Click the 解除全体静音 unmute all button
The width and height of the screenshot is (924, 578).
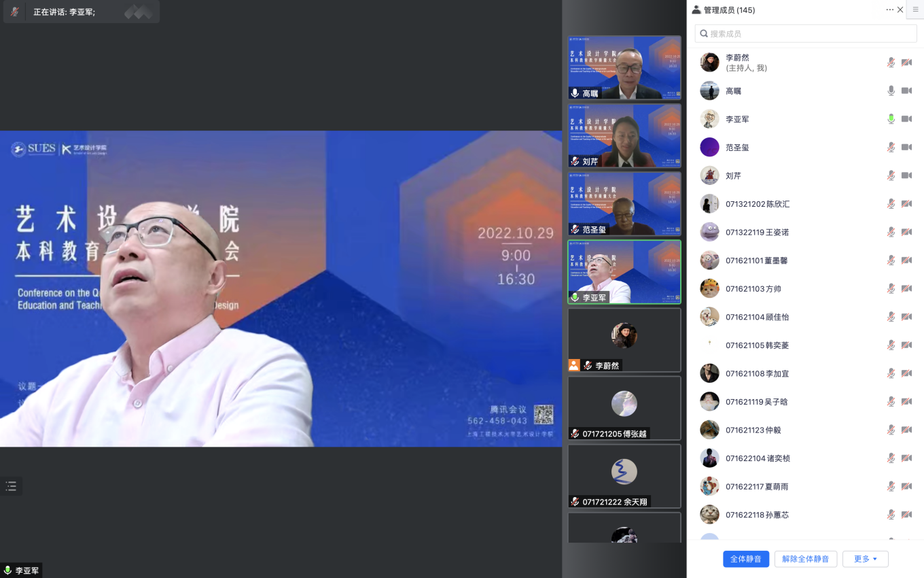805,559
